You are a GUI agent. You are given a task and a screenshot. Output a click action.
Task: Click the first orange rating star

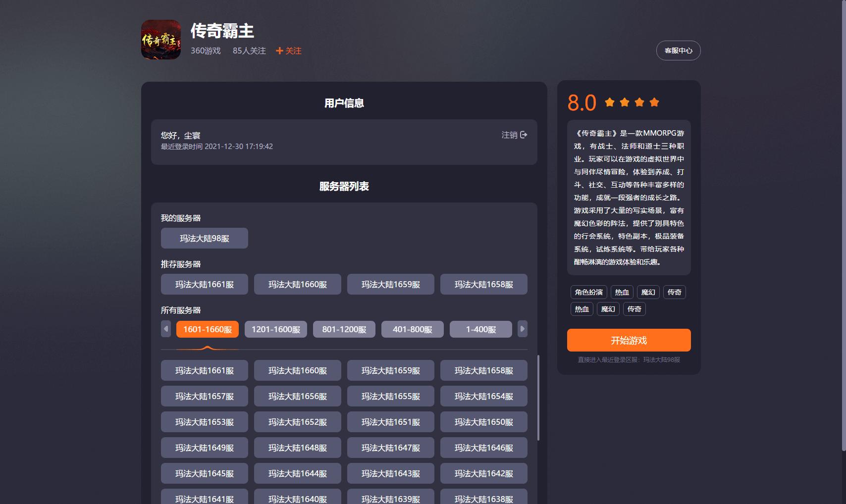610,102
